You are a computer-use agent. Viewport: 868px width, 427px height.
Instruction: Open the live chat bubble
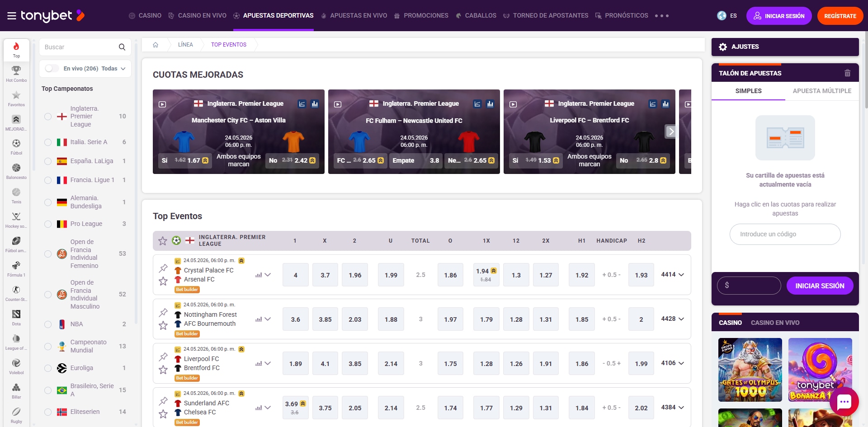tap(844, 401)
